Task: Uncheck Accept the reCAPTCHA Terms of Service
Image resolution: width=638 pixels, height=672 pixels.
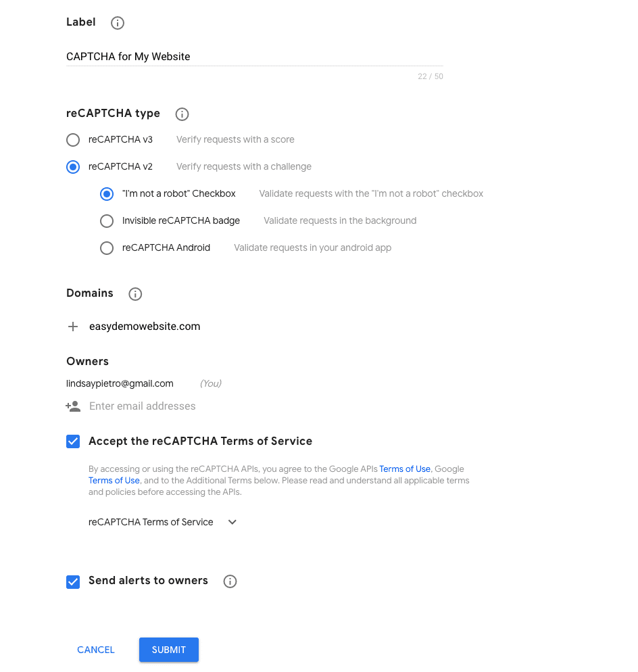Action: pyautogui.click(x=73, y=441)
